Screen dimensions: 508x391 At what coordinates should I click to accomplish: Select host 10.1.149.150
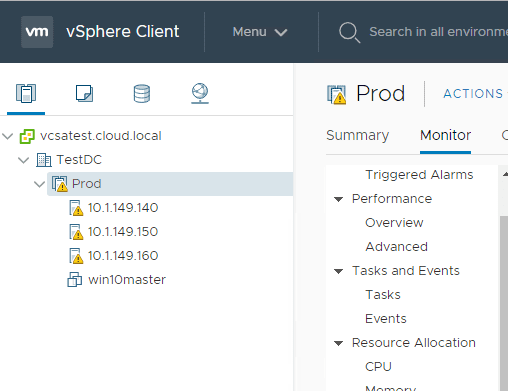pyautogui.click(x=123, y=232)
